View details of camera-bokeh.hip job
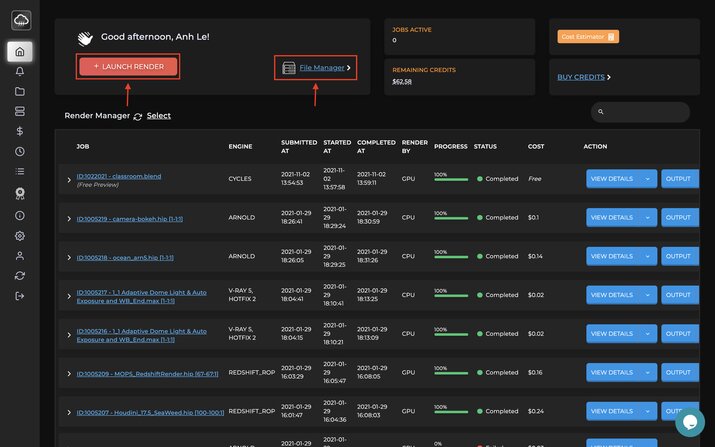 613,218
